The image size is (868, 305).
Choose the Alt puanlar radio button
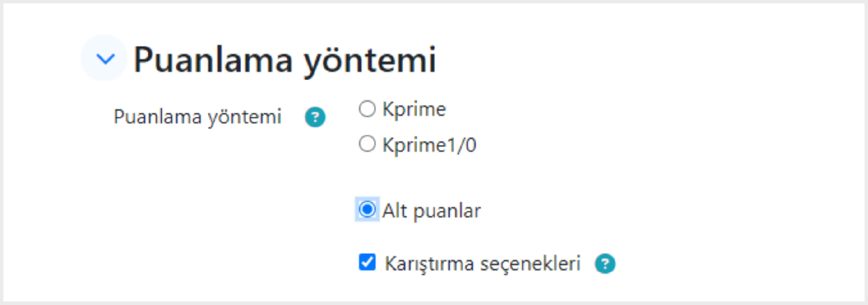367,209
